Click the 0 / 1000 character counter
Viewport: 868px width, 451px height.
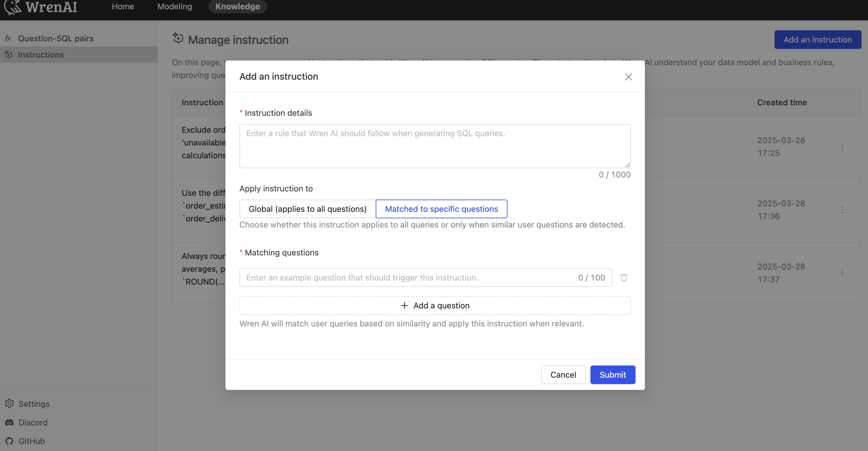(x=614, y=175)
